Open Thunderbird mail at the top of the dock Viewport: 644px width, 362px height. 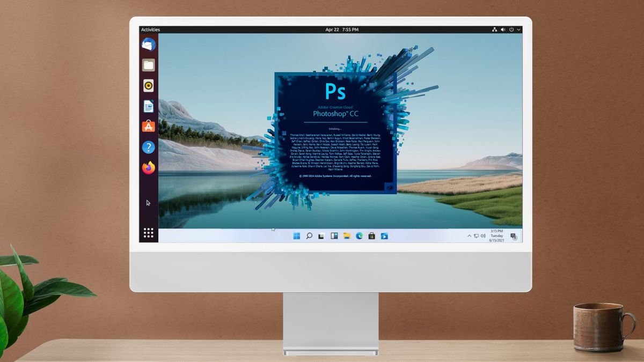tap(148, 45)
